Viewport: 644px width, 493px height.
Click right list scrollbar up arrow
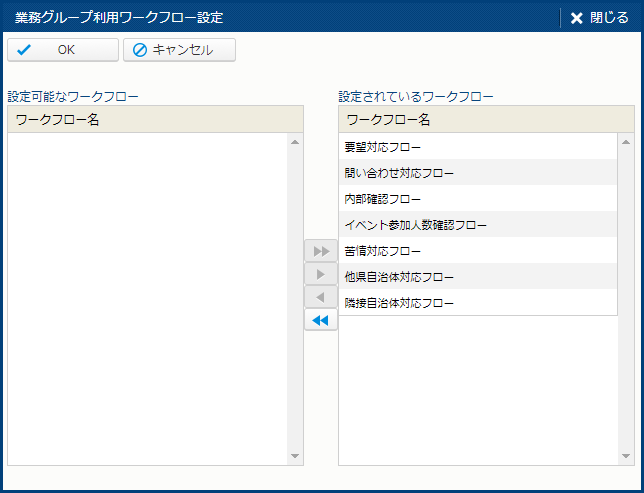coord(626,142)
